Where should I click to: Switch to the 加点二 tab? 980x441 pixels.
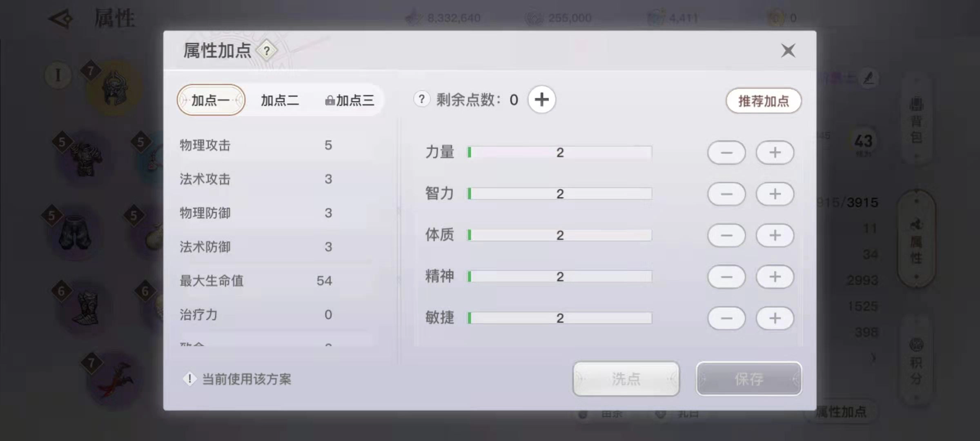[280, 100]
